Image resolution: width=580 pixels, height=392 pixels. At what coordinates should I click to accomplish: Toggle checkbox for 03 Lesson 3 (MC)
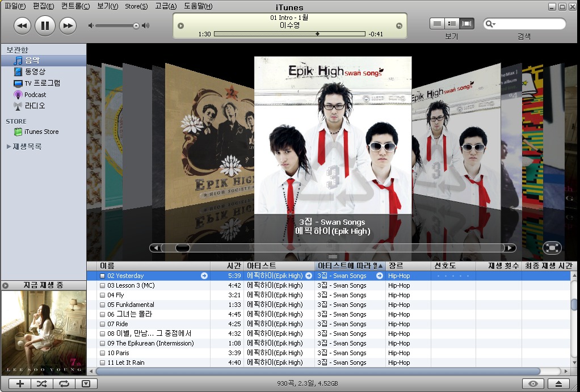pyautogui.click(x=103, y=285)
